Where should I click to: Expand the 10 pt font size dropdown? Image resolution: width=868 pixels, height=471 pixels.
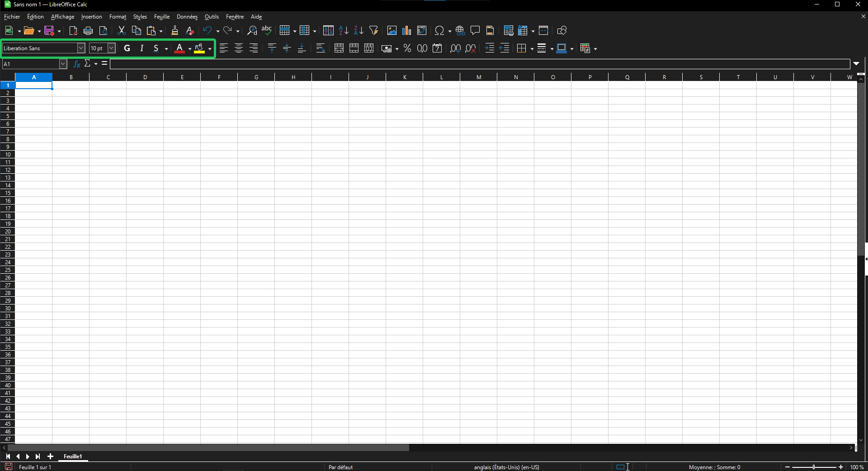111,48
